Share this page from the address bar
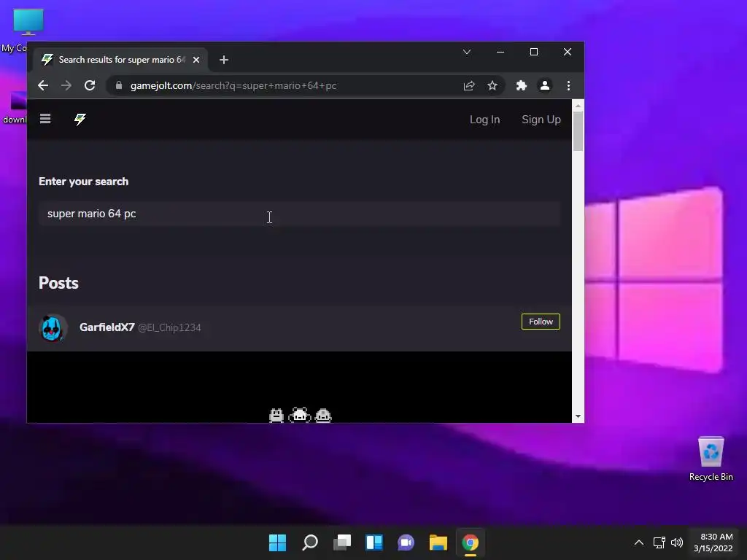The image size is (747, 560). point(469,85)
